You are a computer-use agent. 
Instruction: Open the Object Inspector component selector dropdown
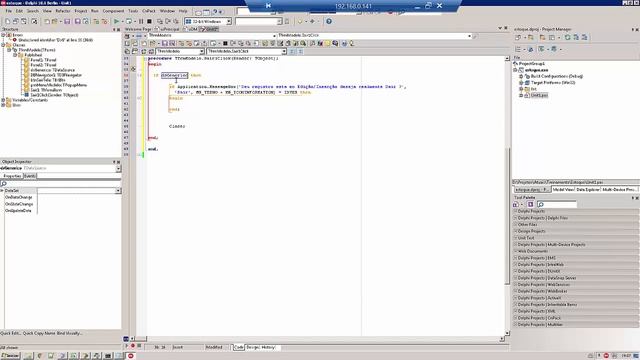coord(118,168)
